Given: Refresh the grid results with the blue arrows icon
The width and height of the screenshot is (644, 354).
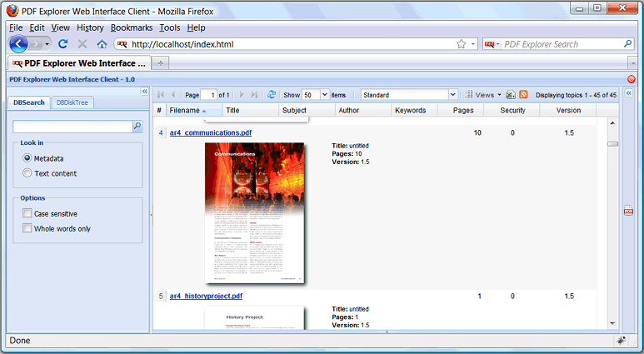Looking at the screenshot, I should point(272,95).
